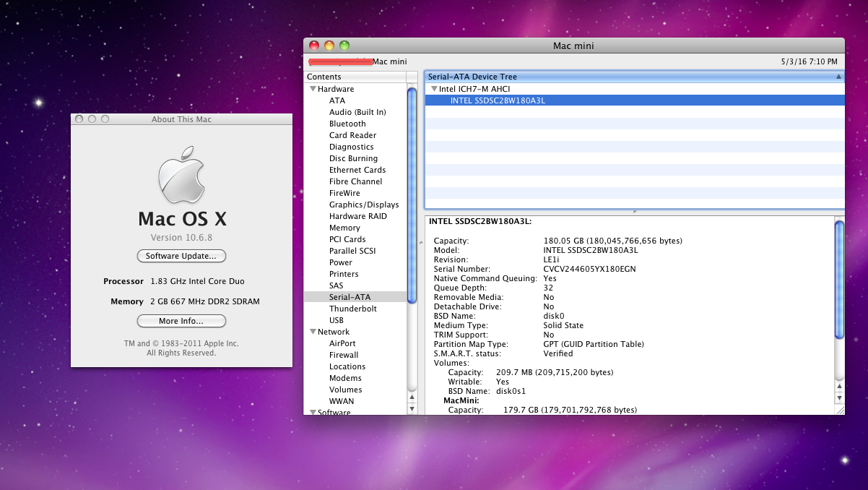
Task: Select PCI Cards in sidebar
Action: click(347, 239)
